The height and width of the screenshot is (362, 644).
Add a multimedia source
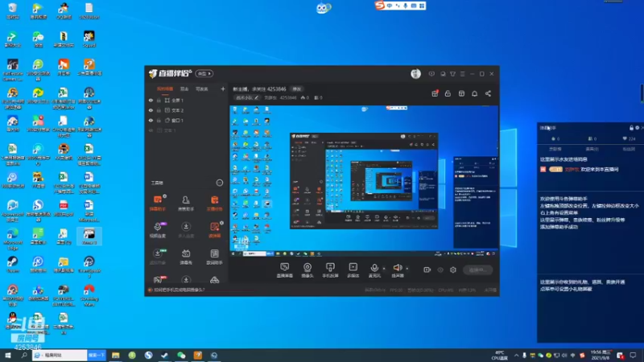pyautogui.click(x=353, y=270)
